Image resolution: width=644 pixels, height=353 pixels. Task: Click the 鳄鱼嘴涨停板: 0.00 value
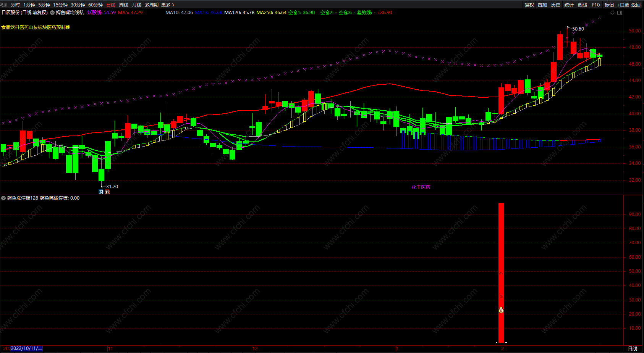tap(60, 198)
